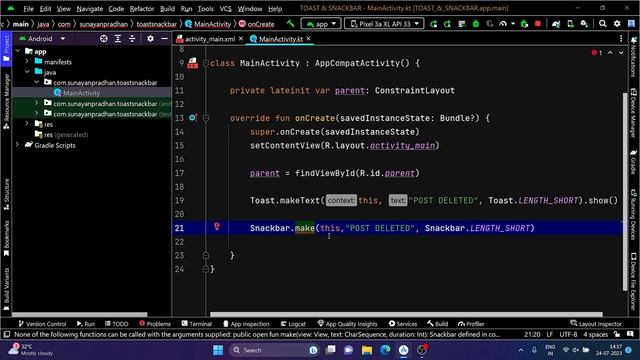Click Collapse All in Project panel
This screenshot has width=640, height=360.
tap(132, 38)
